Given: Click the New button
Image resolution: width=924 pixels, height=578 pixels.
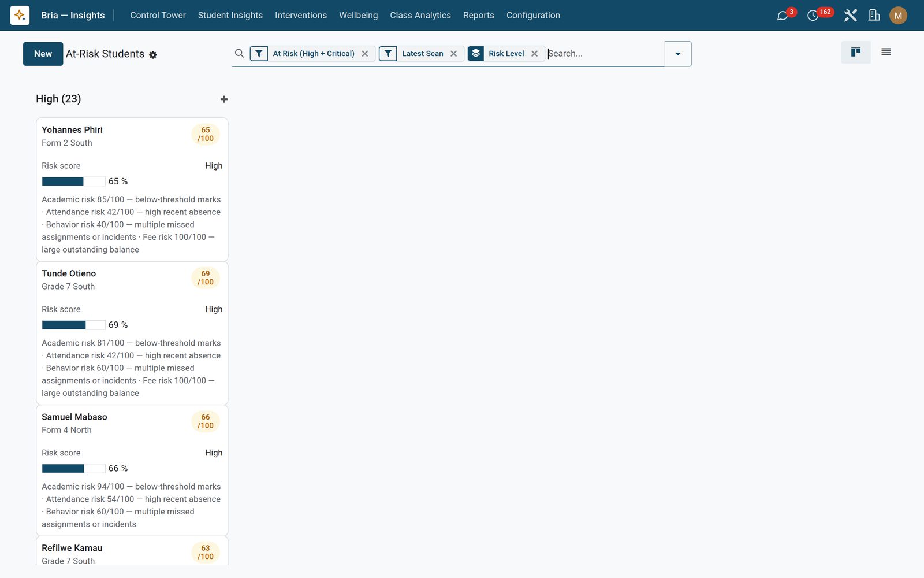Looking at the screenshot, I should [x=43, y=54].
